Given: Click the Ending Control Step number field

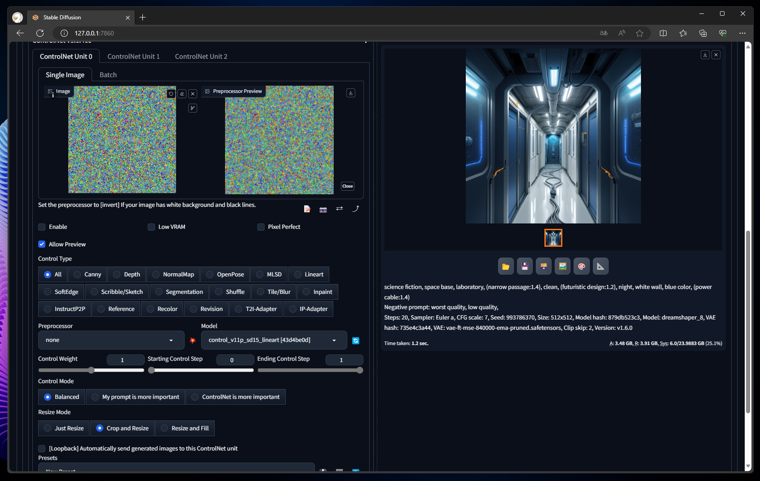Looking at the screenshot, I should tap(344, 360).
